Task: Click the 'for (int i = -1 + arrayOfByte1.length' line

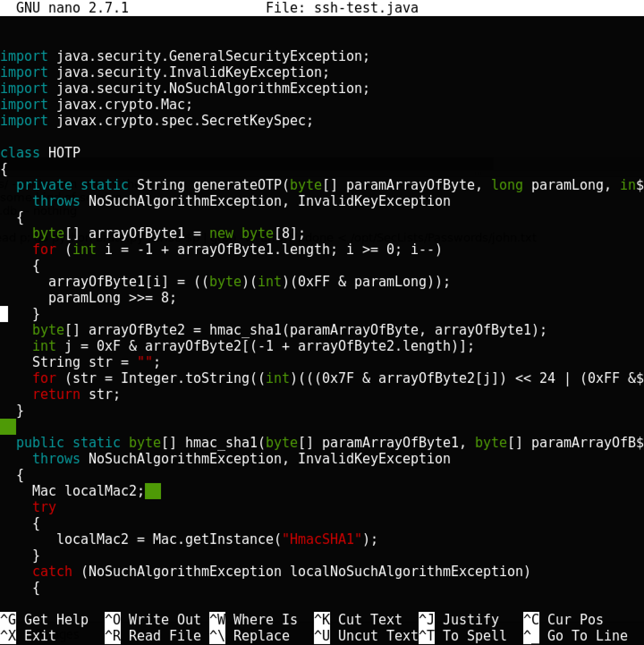Action: pos(237,249)
